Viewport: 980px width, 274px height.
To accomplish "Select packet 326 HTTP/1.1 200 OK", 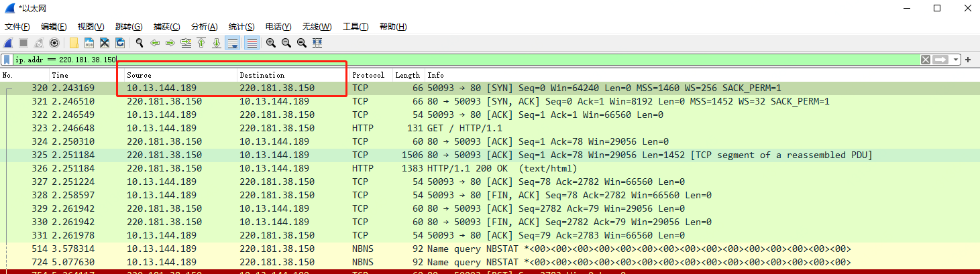I will click(490, 168).
